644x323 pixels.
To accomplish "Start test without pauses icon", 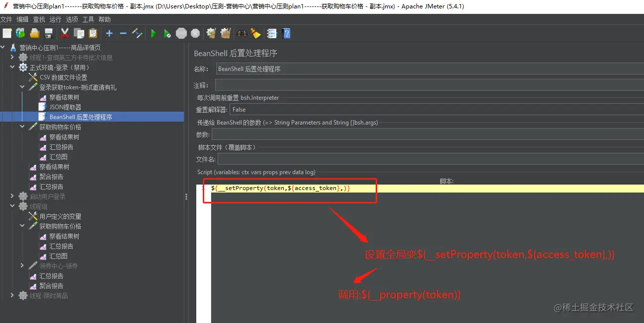I will [x=167, y=33].
